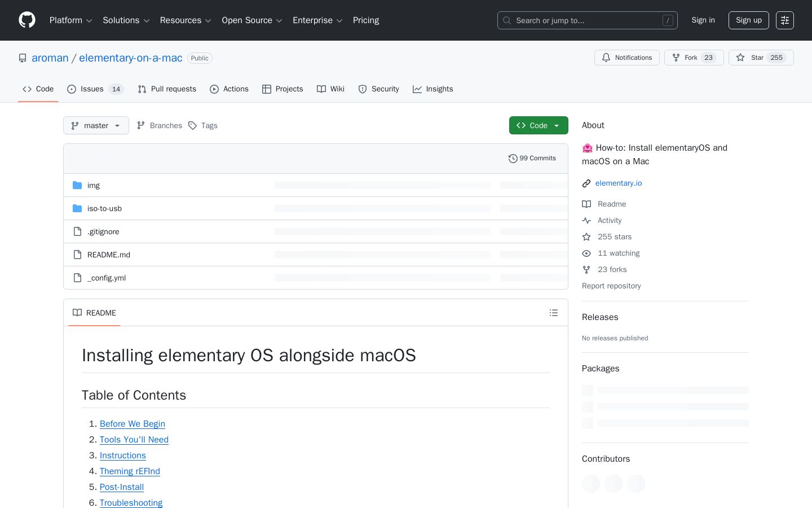Star the repository using star icon
The image size is (812, 508).
(740, 58)
